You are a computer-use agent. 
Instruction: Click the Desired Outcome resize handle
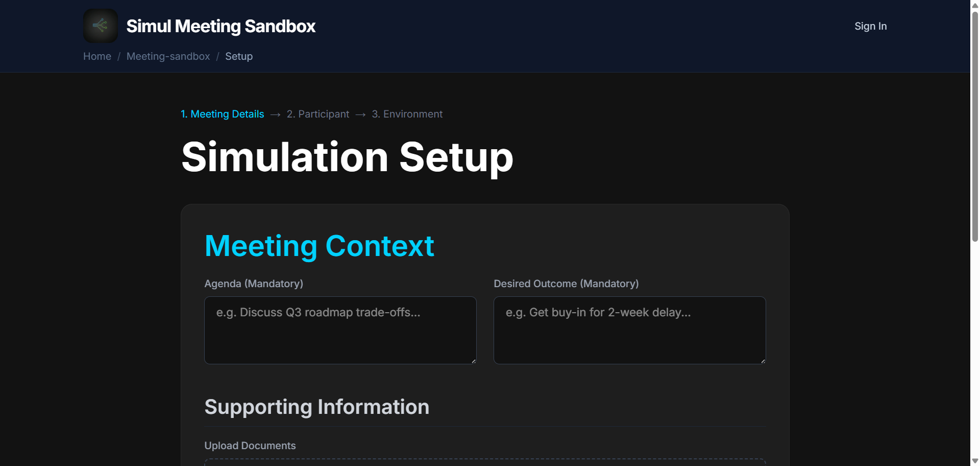click(x=763, y=361)
